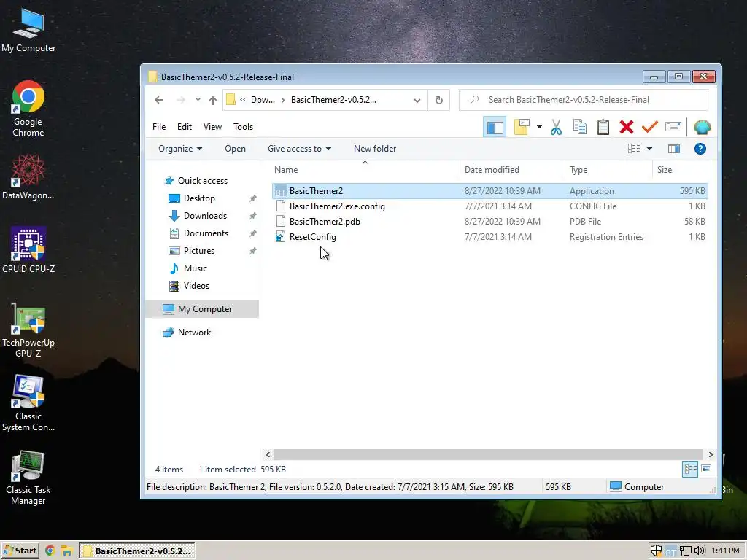Viewport: 747px width, 560px height.
Task: Click the orange checkmark icon
Action: 650,127
